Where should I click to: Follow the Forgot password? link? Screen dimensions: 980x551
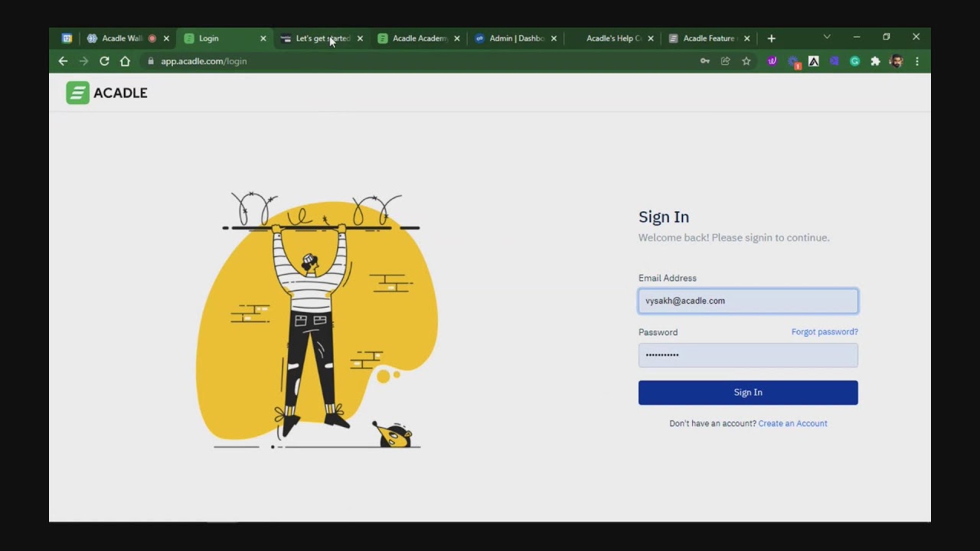pyautogui.click(x=825, y=332)
